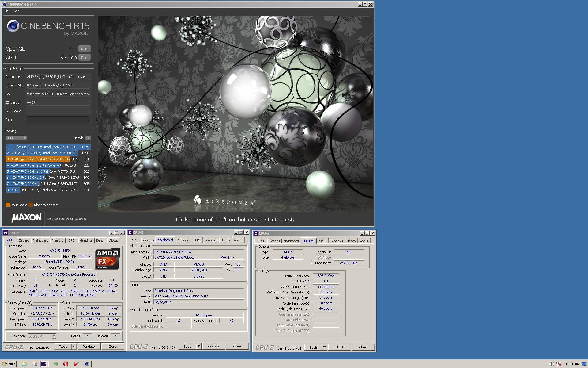Switch to CPU tab in CPU-Z Memory window
Image resolution: width=588 pixels, height=368 pixels.
pyautogui.click(x=261, y=241)
